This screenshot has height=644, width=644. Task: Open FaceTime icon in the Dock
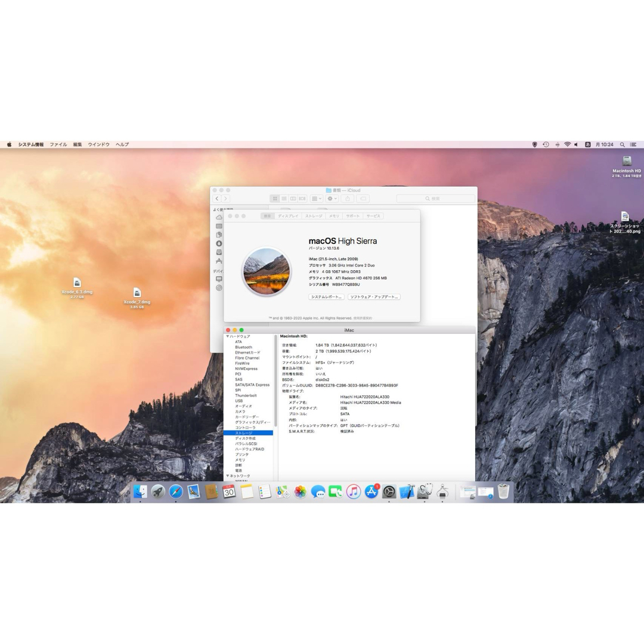[336, 491]
